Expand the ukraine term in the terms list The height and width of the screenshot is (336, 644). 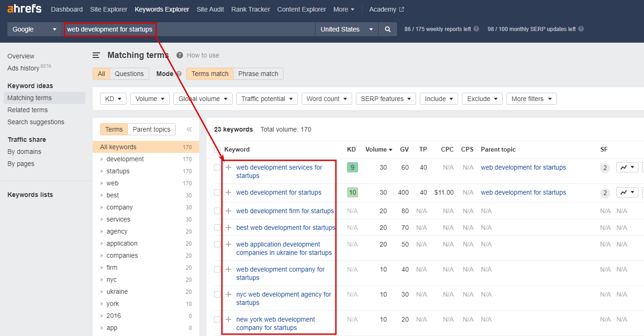[102, 292]
